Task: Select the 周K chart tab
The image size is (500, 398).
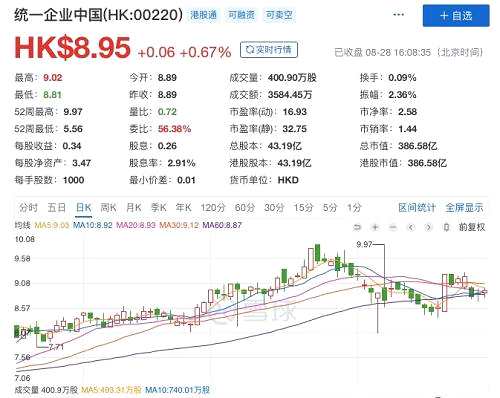Action: pos(108,208)
